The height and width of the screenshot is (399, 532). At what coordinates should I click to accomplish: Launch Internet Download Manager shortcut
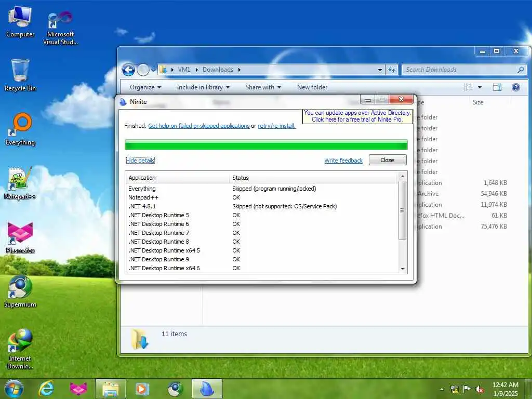[x=20, y=349]
